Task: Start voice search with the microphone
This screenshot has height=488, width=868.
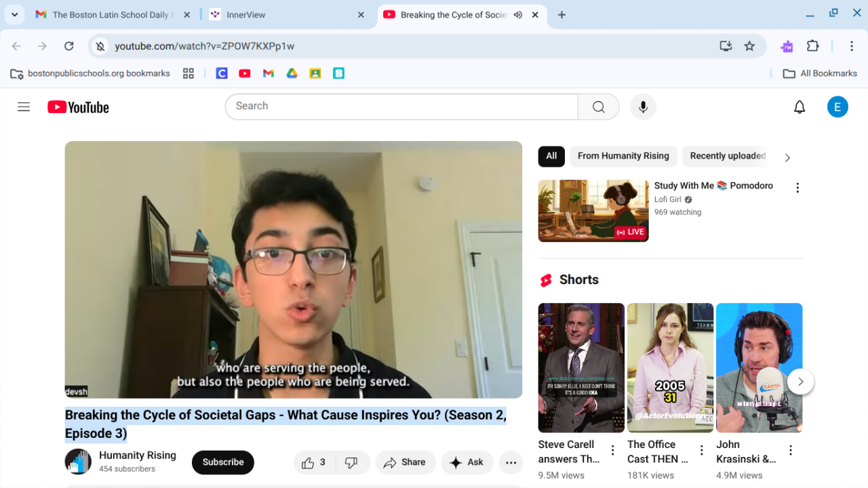Action: click(x=643, y=107)
